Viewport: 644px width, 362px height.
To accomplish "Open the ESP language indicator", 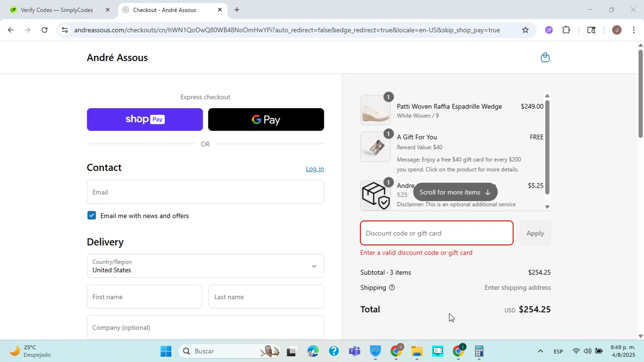I will (558, 351).
